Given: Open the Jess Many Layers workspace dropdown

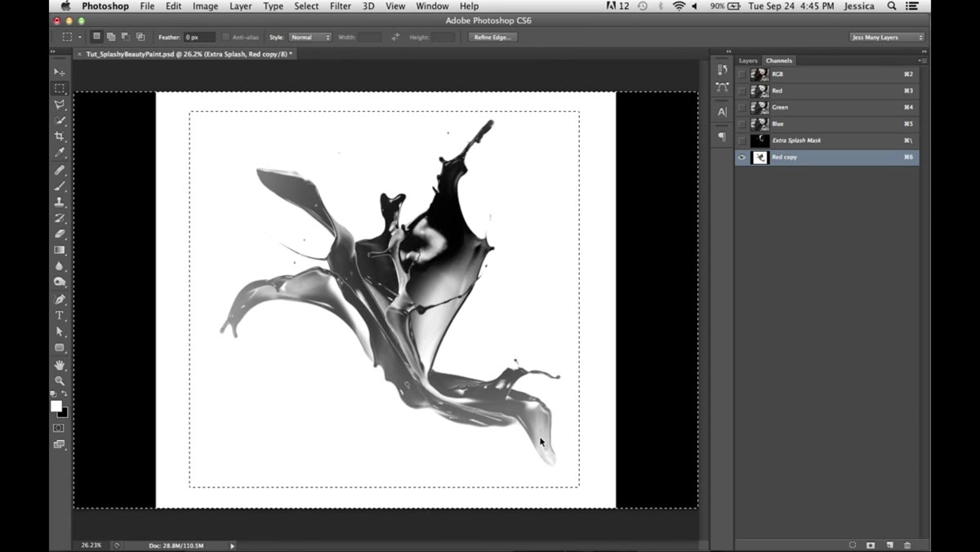Looking at the screenshot, I should point(887,37).
